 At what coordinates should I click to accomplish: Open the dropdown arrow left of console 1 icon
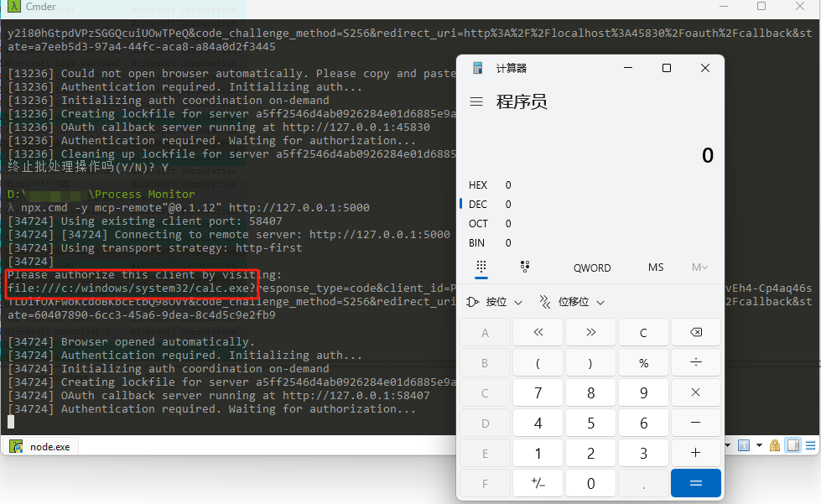[728, 445]
